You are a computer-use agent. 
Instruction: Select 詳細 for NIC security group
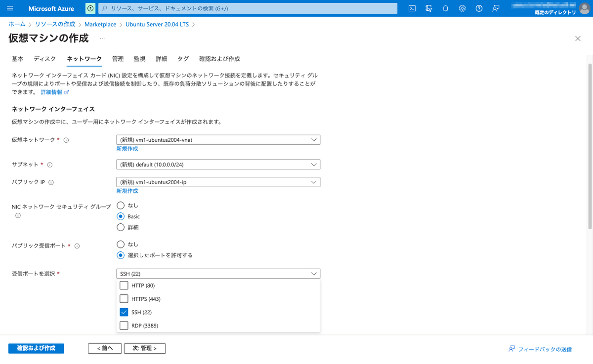click(x=121, y=227)
